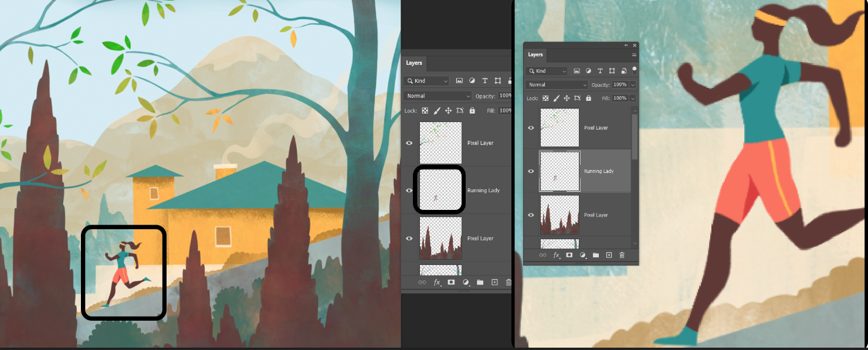Delete the selected layer via trash icon

[x=622, y=255]
